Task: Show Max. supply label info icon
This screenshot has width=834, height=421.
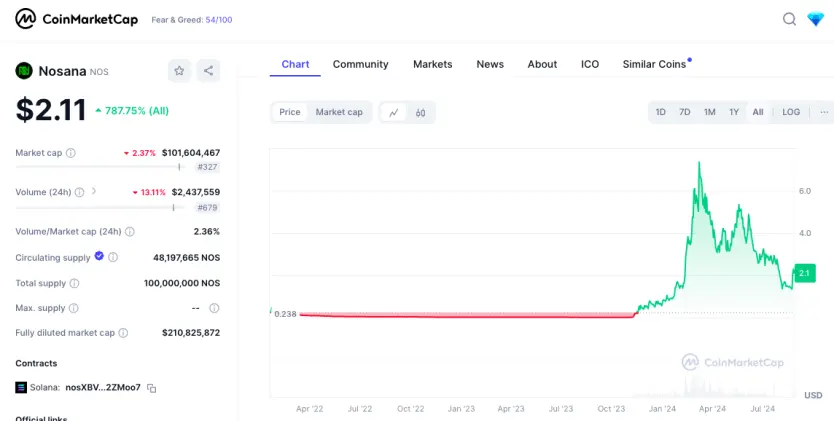Action: coord(73,308)
